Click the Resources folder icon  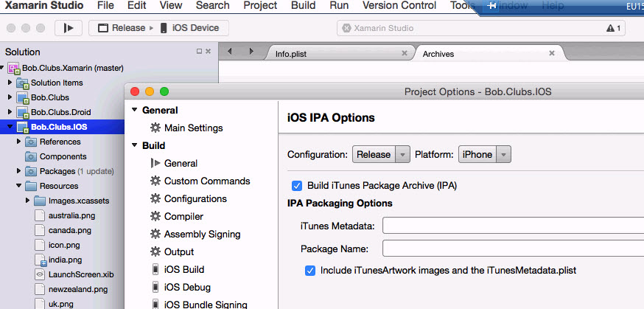tap(31, 186)
